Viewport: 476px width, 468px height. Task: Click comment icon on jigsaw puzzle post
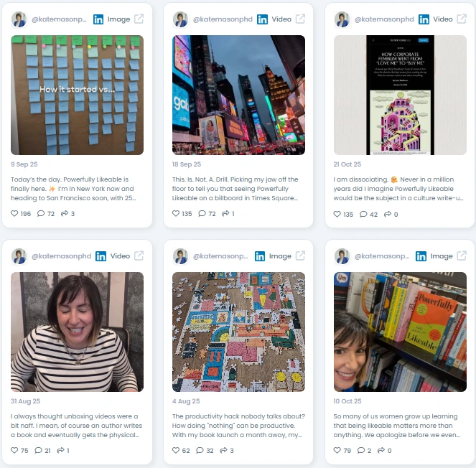point(200,450)
